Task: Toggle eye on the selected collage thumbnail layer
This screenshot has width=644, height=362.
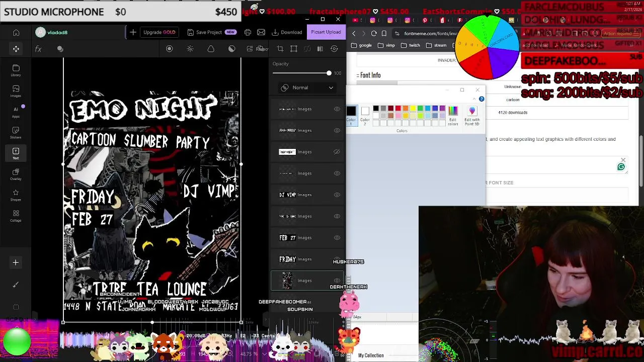Action: click(337, 281)
